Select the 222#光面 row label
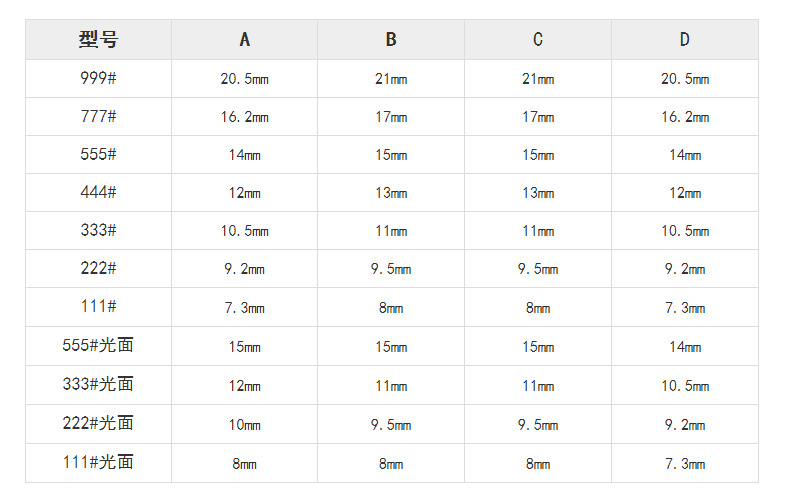 pyautogui.click(x=98, y=424)
